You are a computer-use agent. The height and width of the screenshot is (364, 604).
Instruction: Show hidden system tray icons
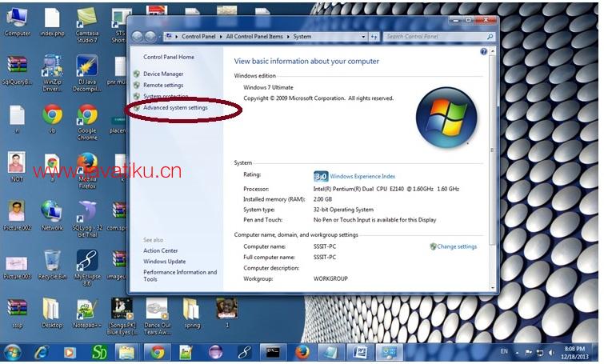pyautogui.click(x=517, y=353)
